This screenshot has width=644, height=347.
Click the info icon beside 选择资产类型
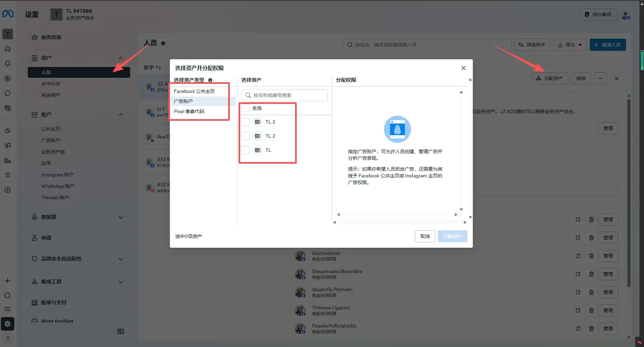point(210,80)
